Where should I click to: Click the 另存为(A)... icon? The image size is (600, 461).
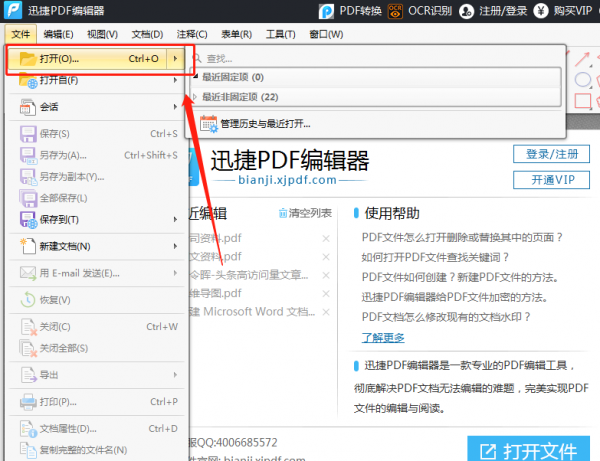[28, 155]
